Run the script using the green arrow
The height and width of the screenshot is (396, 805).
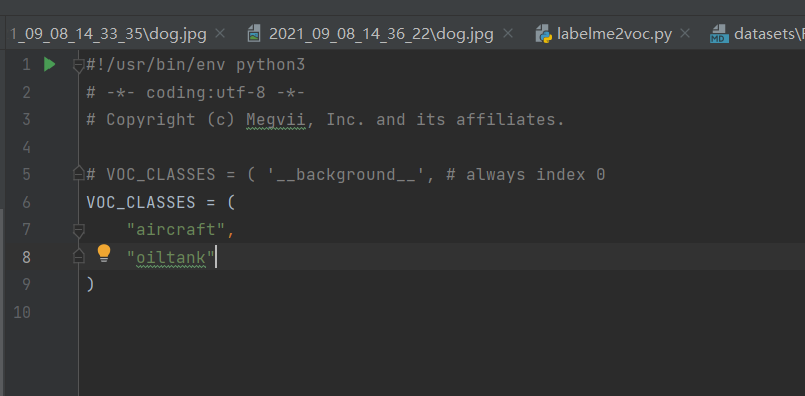click(x=49, y=65)
